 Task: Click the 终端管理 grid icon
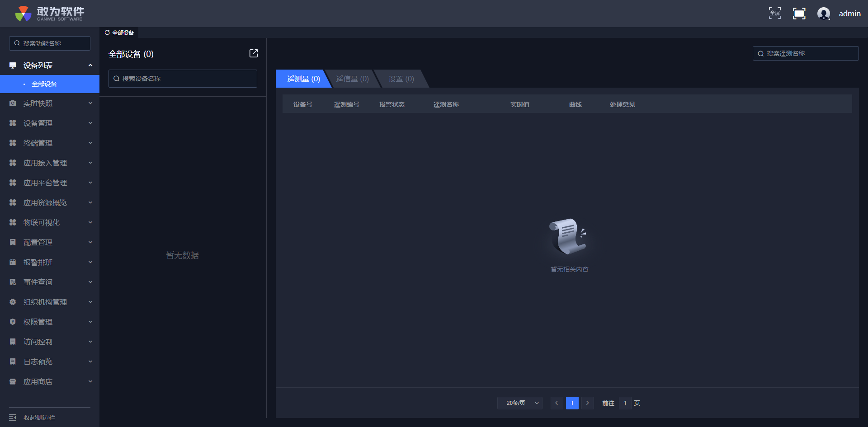pos(13,143)
